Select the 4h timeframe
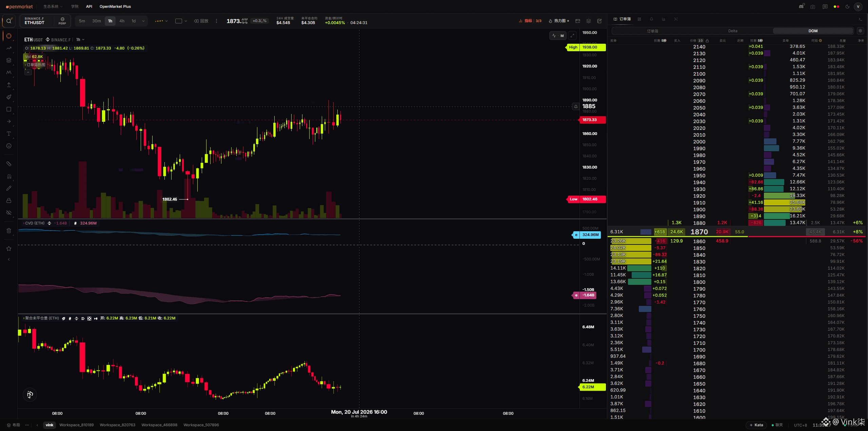Screen dimensions: 868x431 [122, 21]
